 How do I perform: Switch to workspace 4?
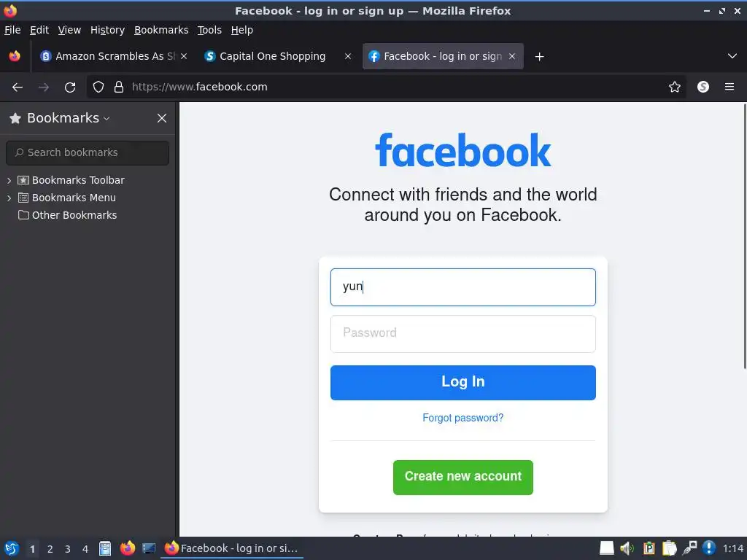[x=85, y=549]
